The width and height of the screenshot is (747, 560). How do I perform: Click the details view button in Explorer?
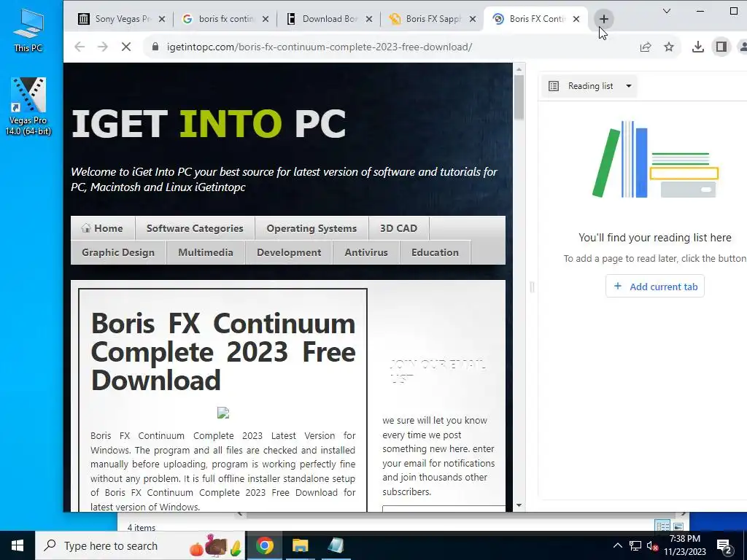click(662, 526)
